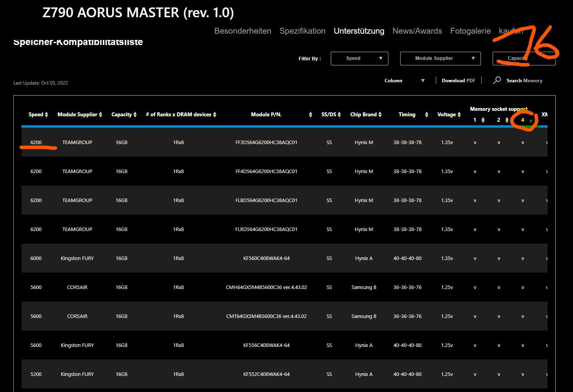This screenshot has width=573, height=392.
Task: Open the Capacity filter dropdown
Action: (524, 58)
